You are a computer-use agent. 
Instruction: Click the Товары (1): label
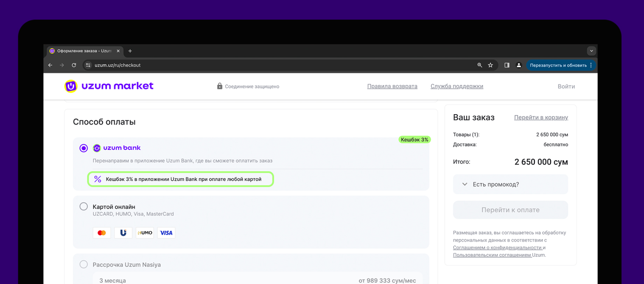coord(466,134)
